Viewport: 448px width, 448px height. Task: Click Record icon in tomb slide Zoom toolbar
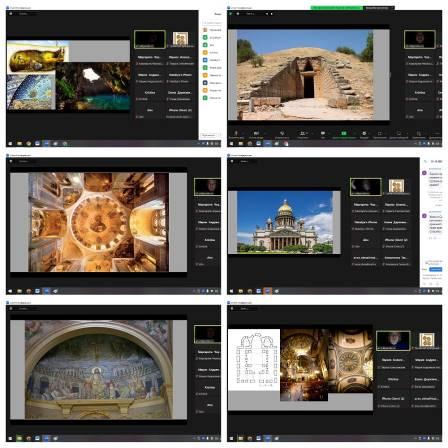[x=364, y=134]
